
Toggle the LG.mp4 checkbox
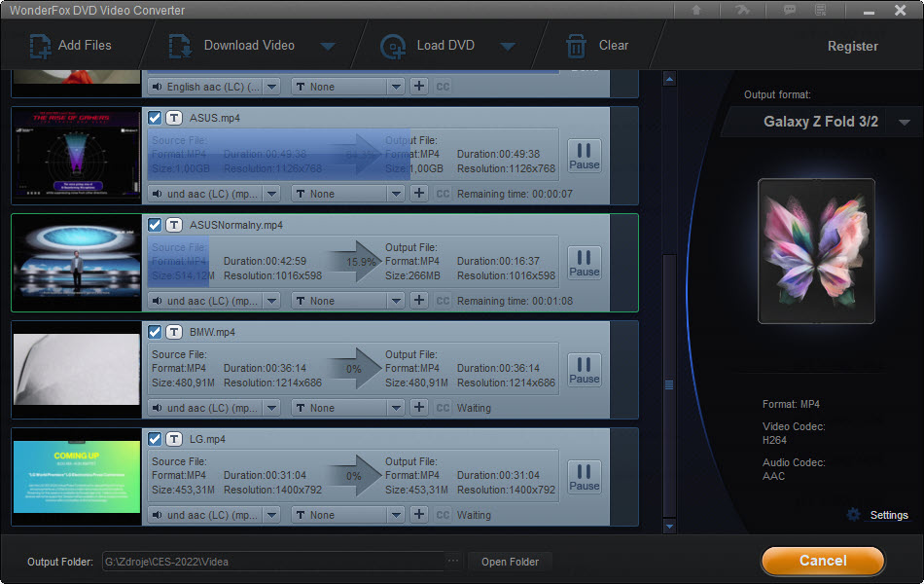point(155,439)
